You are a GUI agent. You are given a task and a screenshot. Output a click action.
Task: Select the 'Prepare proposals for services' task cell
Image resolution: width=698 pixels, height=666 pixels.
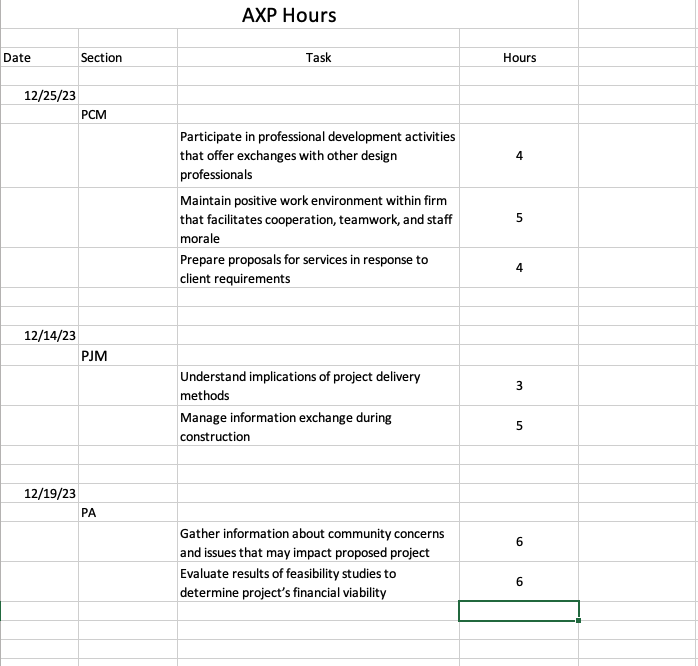click(x=318, y=268)
